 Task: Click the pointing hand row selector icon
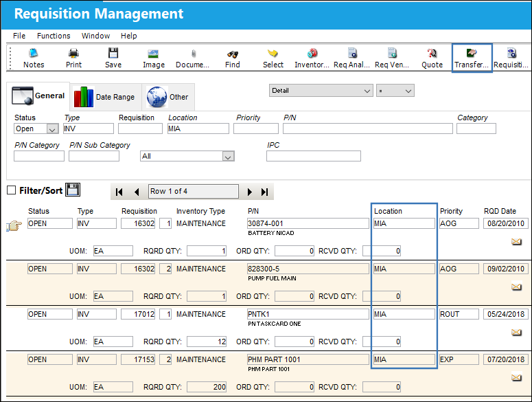(14, 225)
